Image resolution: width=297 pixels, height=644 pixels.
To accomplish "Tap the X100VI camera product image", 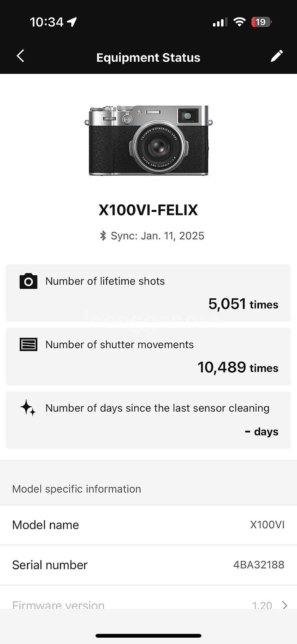I will [148, 140].
